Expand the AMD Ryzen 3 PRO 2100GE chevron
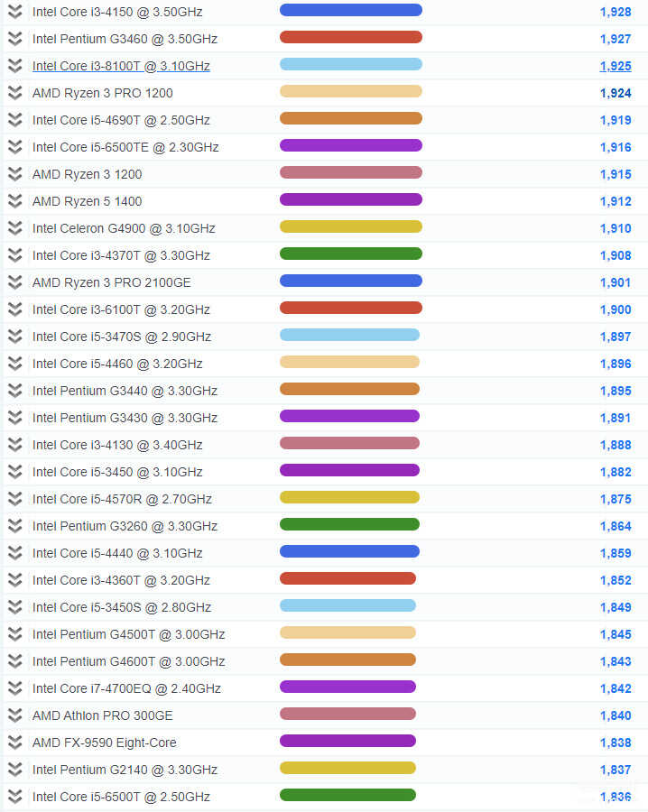 (15, 282)
